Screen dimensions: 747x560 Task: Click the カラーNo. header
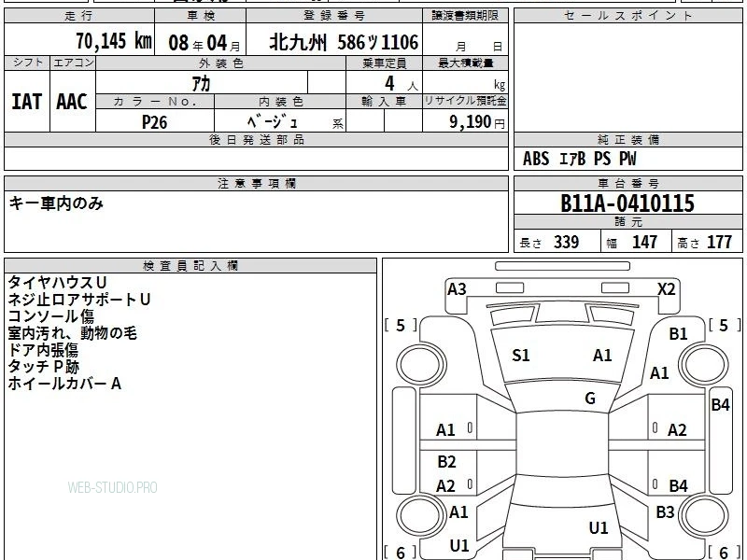tap(155, 102)
